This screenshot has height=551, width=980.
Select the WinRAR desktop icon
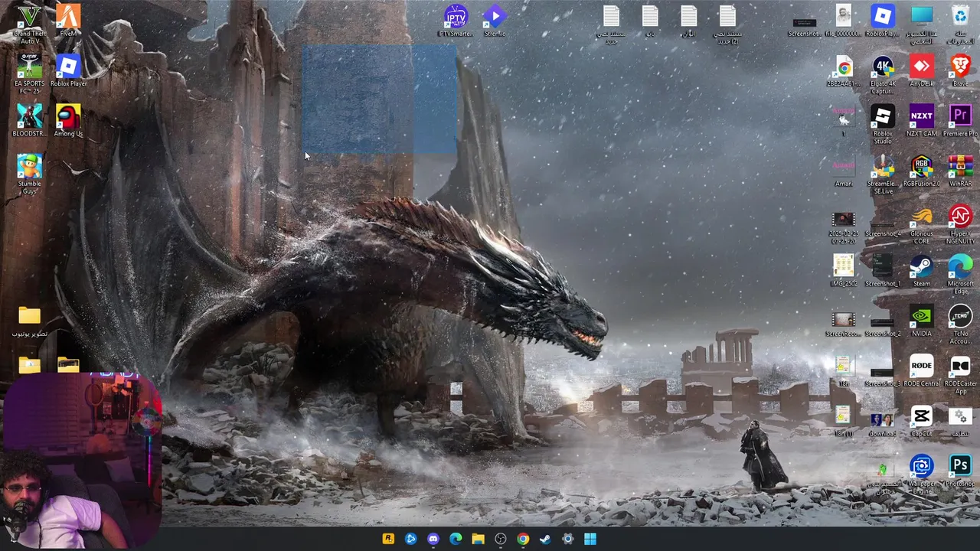(960, 170)
